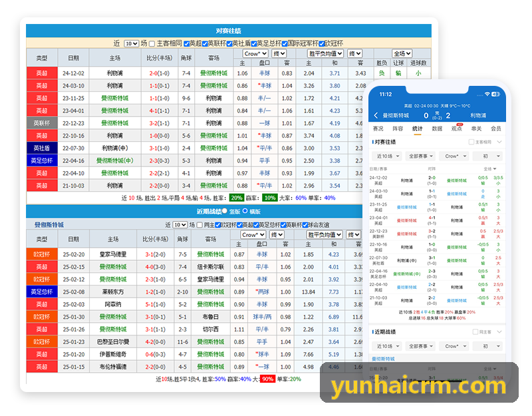Uncheck 国际冠军杯 checkbox in 对赛往绩 filter
Screen dimensions: 532x416
(285, 43)
